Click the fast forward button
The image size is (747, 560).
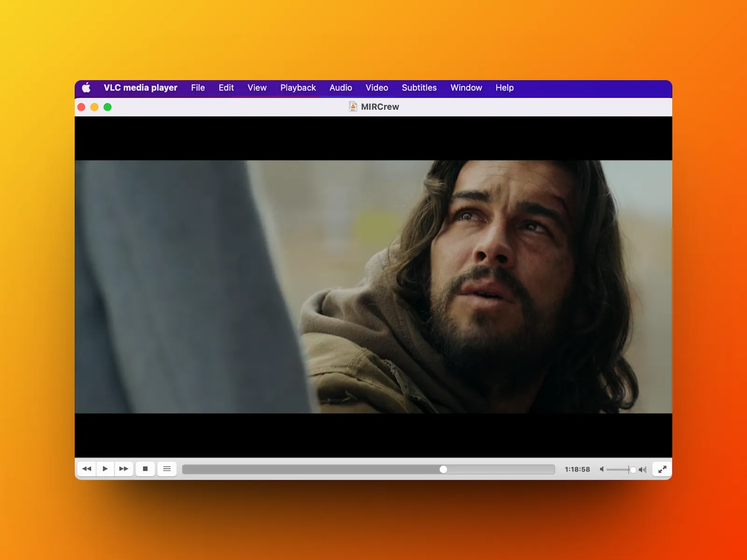click(124, 469)
